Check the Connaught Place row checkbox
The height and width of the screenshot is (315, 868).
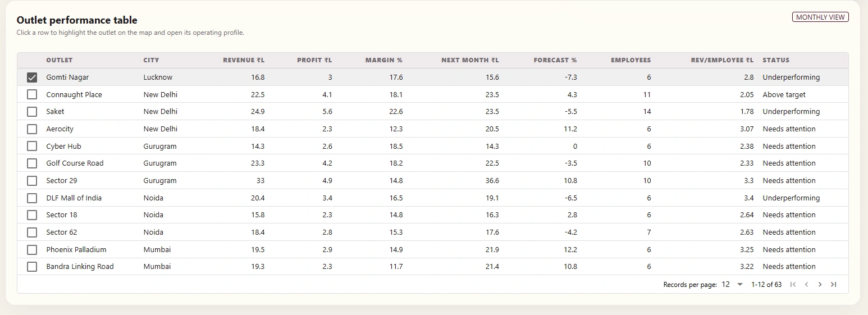pos(32,94)
